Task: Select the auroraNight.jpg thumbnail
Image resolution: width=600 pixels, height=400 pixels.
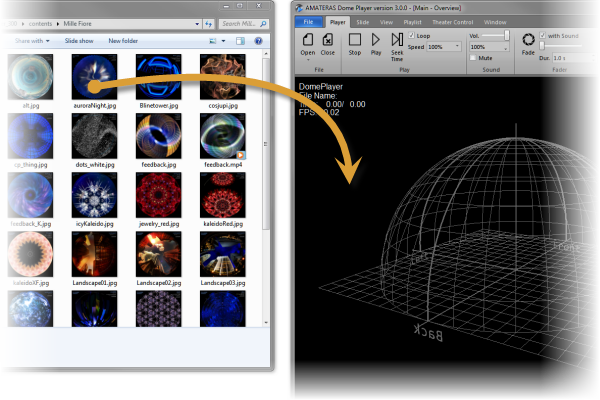Action: click(95, 77)
